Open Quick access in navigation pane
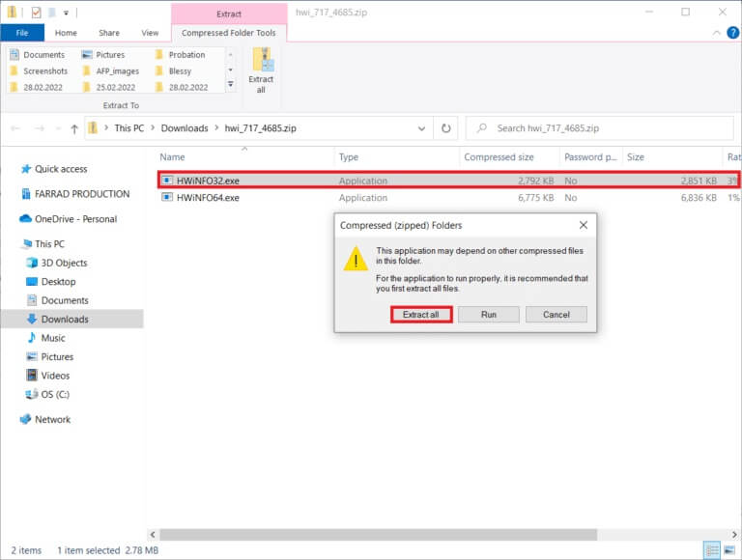The width and height of the screenshot is (742, 560). 61,169
